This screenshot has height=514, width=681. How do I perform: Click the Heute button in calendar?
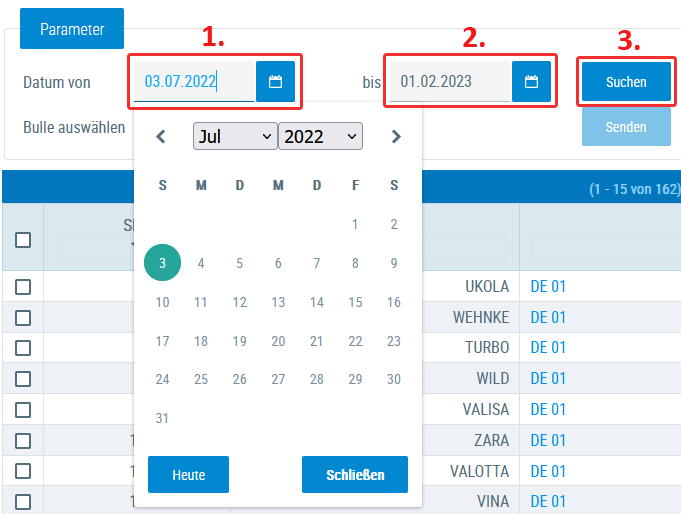(x=188, y=475)
